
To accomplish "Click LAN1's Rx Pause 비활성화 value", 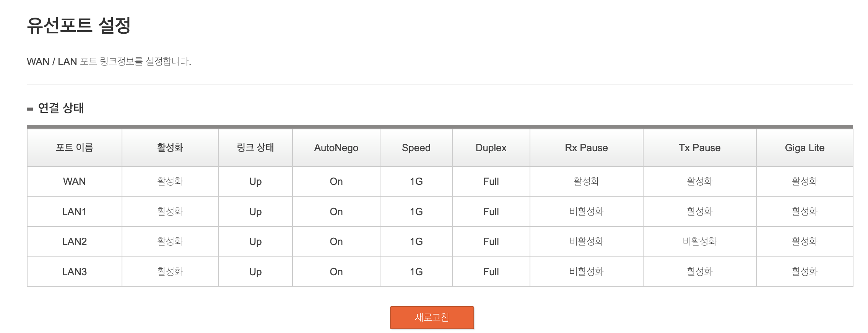I will coord(586,212).
